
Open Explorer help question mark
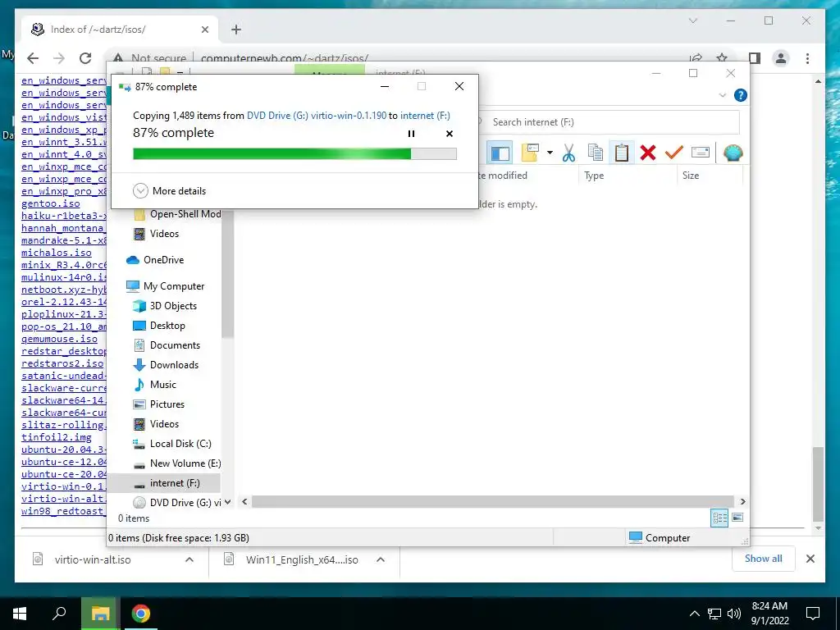pos(741,95)
